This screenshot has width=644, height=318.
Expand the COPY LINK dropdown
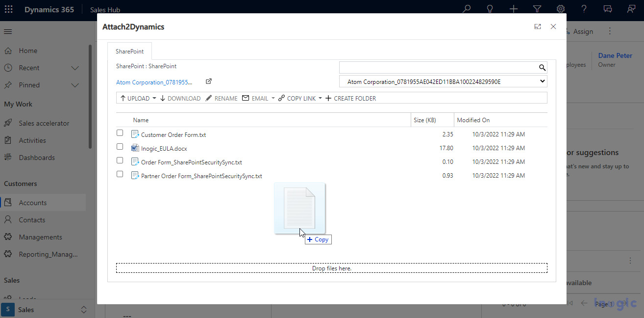320,98
